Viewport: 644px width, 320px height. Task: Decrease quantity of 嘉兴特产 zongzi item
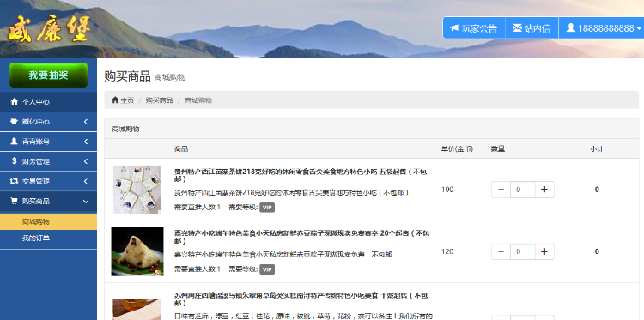501,251
